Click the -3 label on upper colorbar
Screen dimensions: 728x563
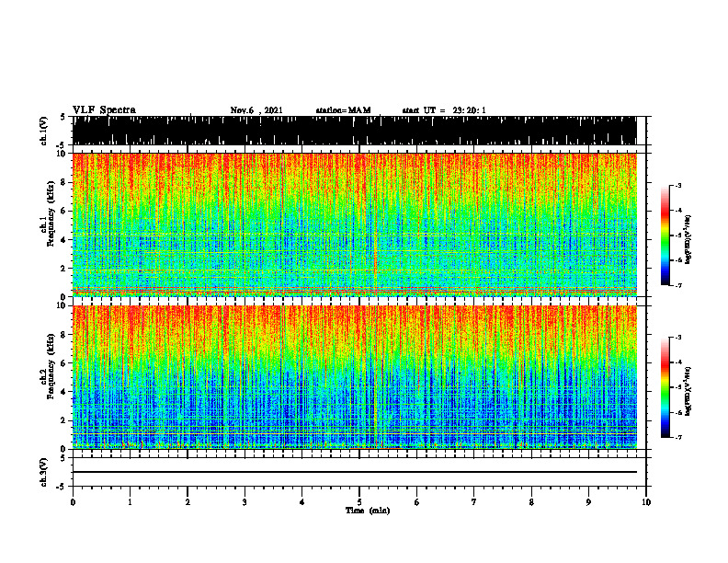pyautogui.click(x=677, y=185)
